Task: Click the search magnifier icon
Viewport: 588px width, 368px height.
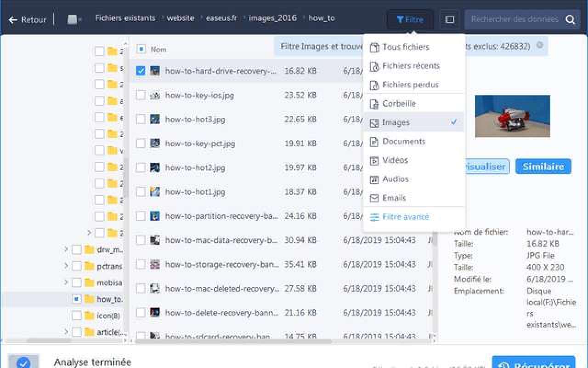Action: coord(570,20)
